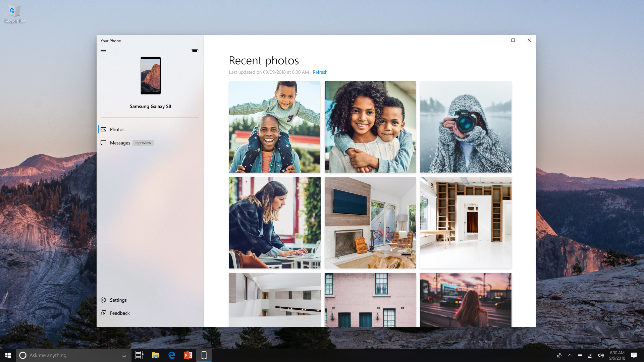Open PowerPoint from the taskbar
Viewport: 644px width, 362px height.
[x=188, y=355]
